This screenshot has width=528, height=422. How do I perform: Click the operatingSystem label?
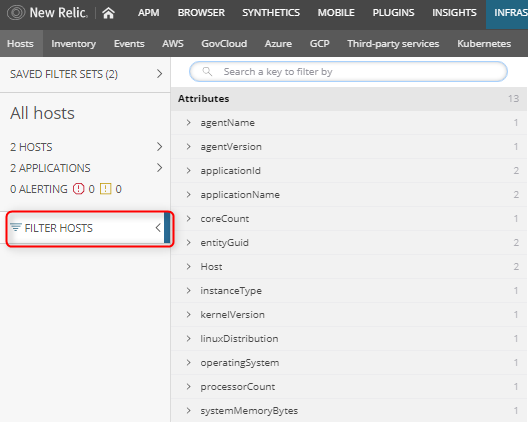pos(240,363)
